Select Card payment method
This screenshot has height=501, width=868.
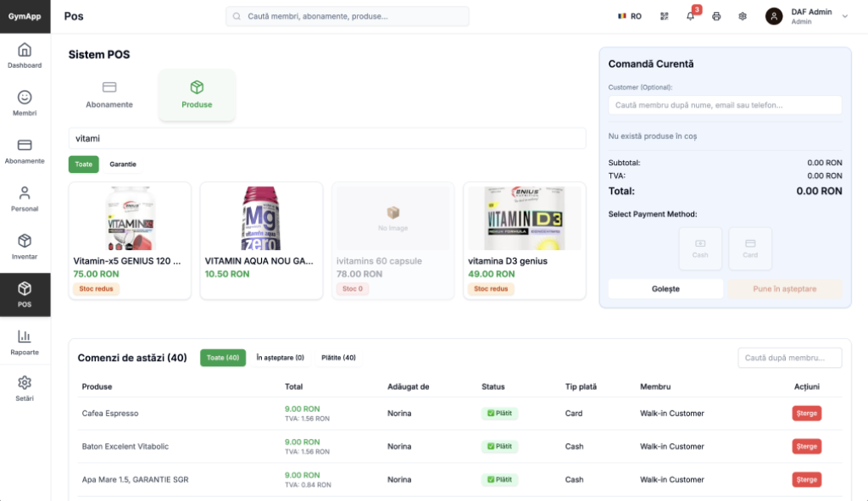(750, 248)
